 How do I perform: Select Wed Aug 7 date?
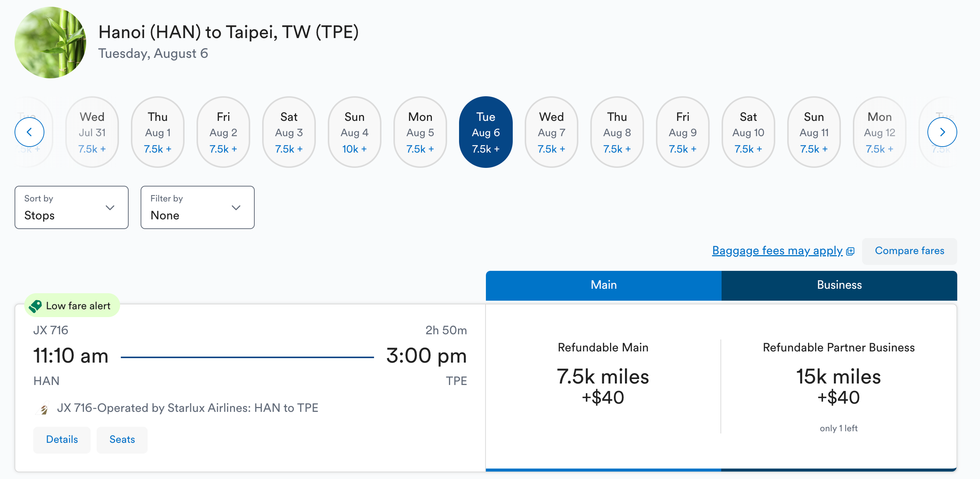551,132
